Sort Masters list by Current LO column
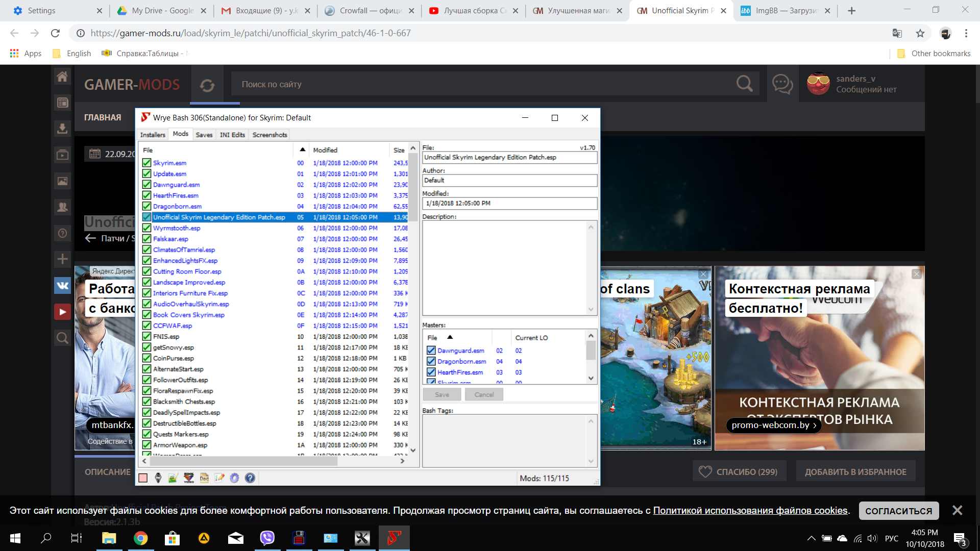 pyautogui.click(x=549, y=338)
